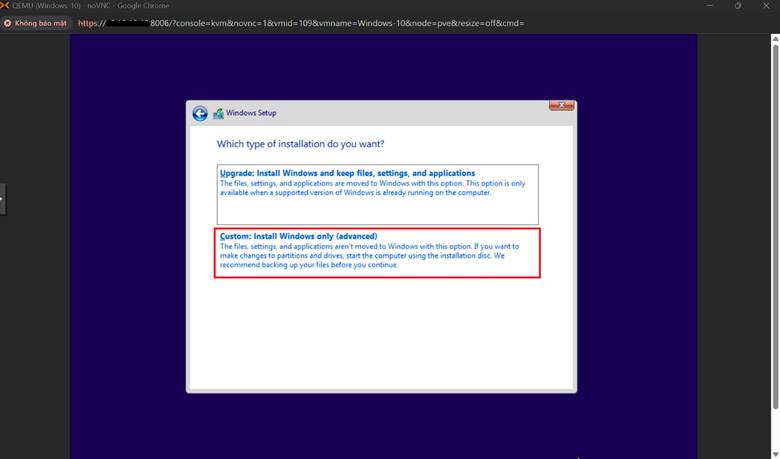This screenshot has width=780, height=459.
Task: Click the page scrollbar down arrow
Action: coord(775,454)
